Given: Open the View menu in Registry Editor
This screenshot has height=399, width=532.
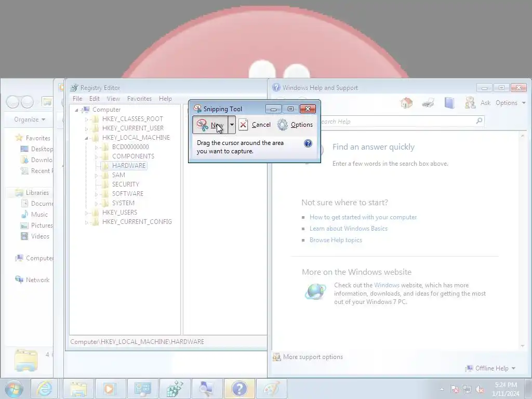Looking at the screenshot, I should pyautogui.click(x=113, y=99).
